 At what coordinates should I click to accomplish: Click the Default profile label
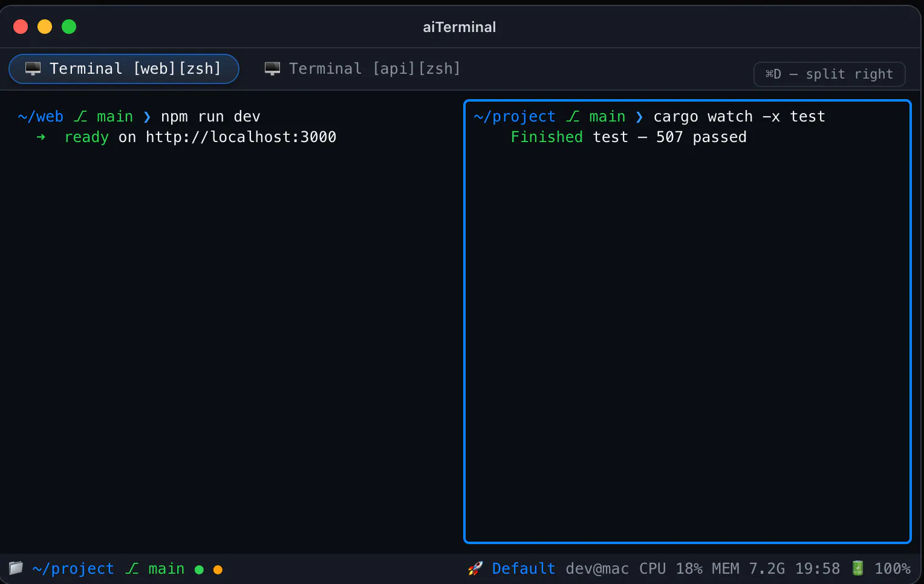(524, 569)
